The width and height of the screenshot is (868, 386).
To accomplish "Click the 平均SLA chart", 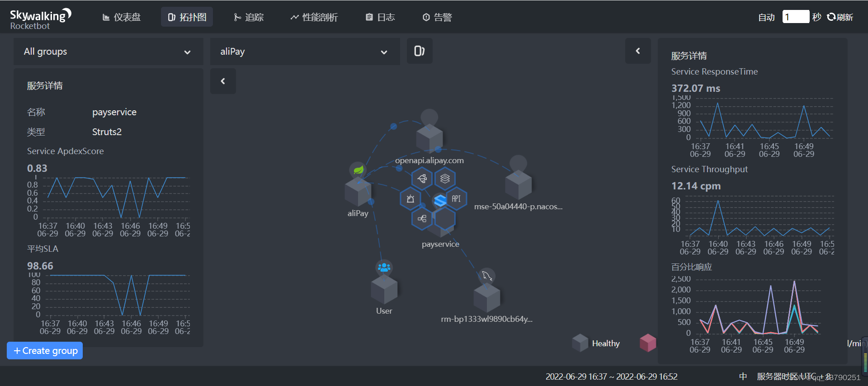I will tap(108, 303).
